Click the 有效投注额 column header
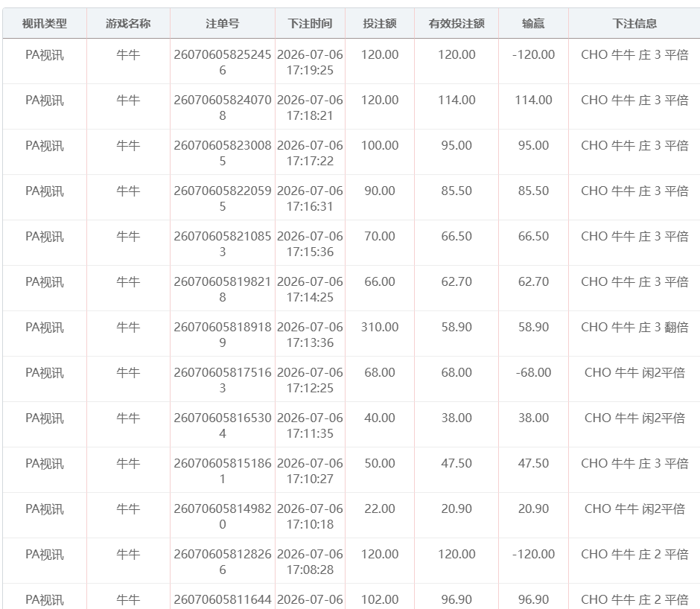 pyautogui.click(x=456, y=23)
